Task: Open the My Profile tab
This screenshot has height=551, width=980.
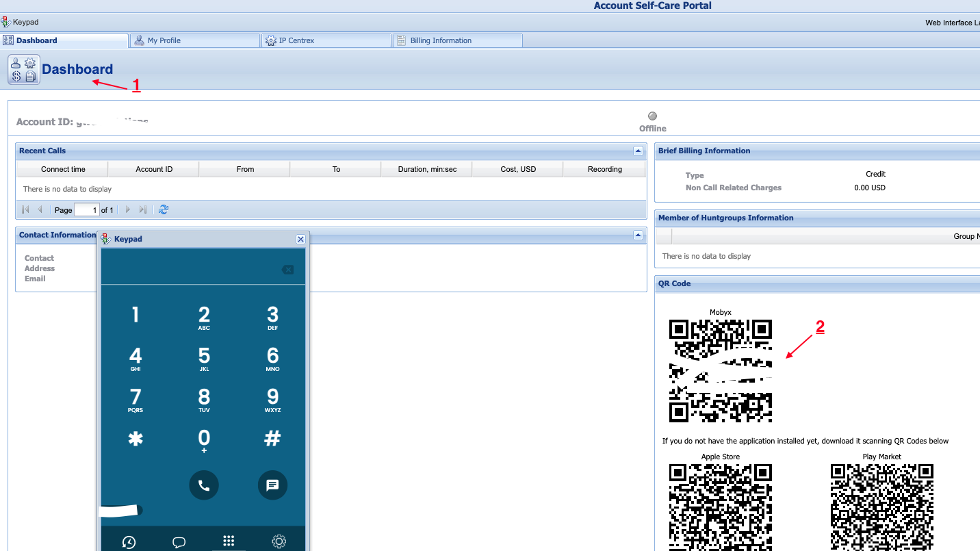Action: point(194,40)
